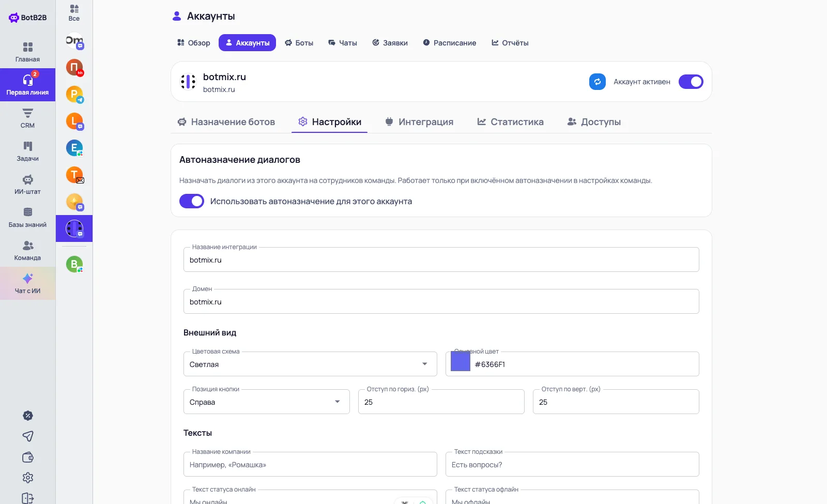
Task: Switch to the Обзор tab
Action: (x=193, y=43)
